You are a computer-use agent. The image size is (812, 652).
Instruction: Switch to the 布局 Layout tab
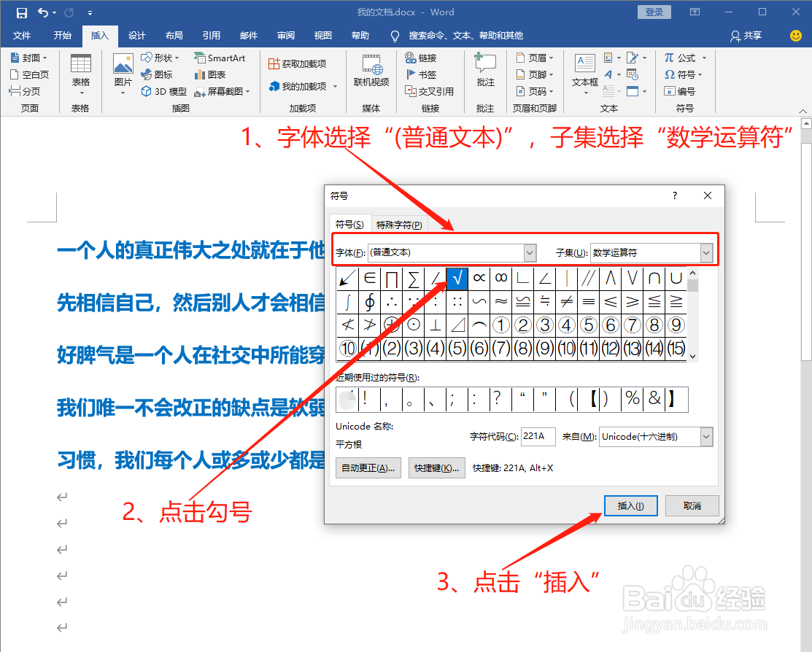point(174,35)
